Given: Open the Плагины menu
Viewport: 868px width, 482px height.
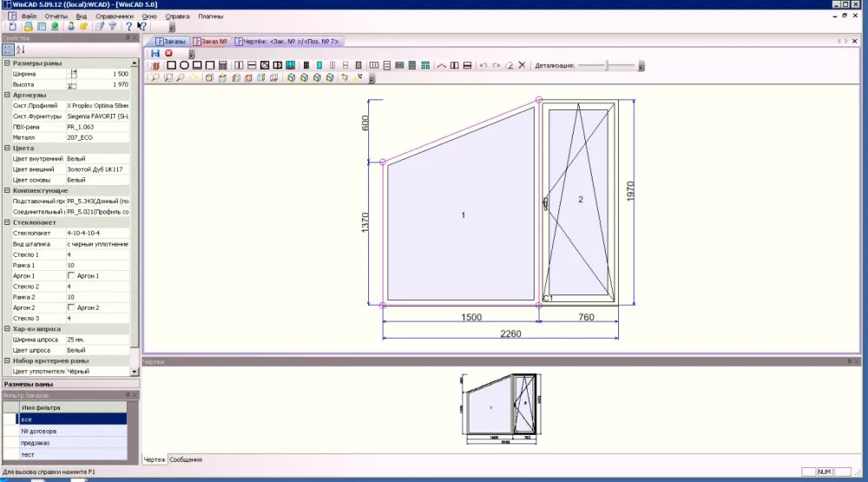Looking at the screenshot, I should point(210,17).
